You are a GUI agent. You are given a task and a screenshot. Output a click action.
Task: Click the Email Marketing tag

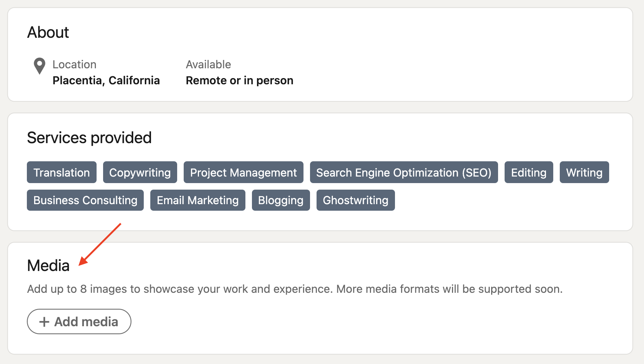click(x=197, y=200)
